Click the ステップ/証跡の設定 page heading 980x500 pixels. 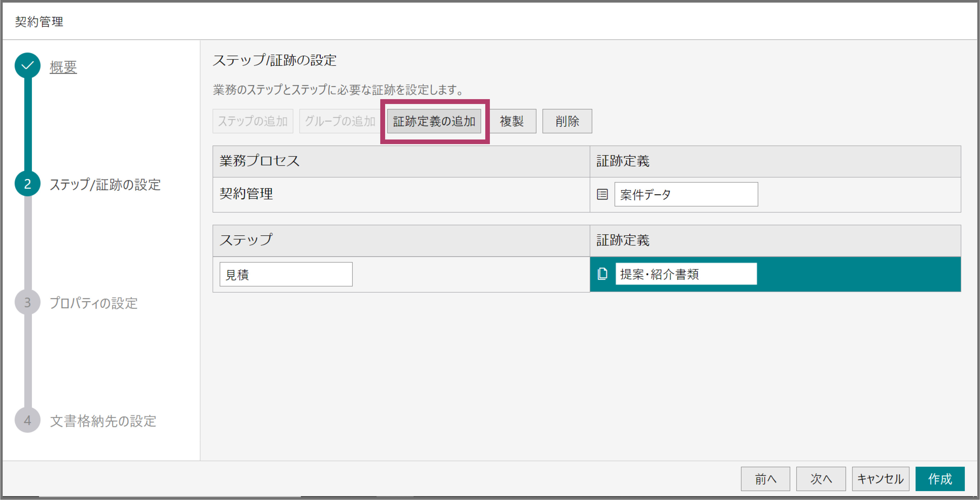click(x=274, y=60)
